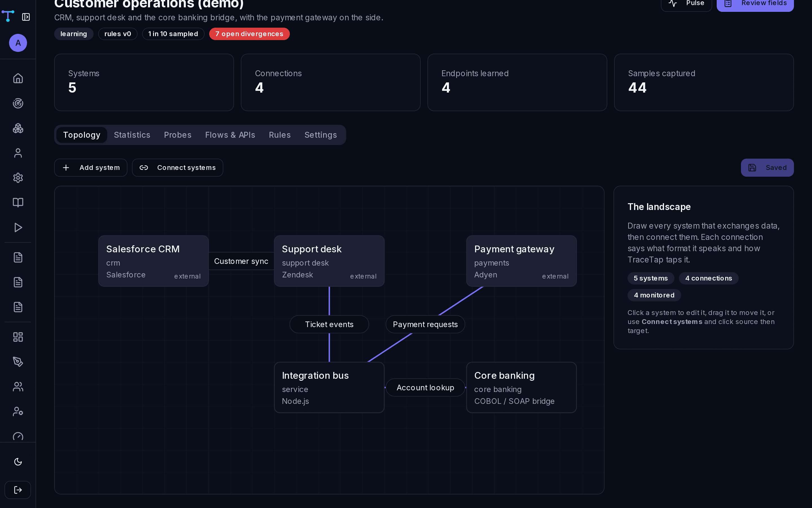Open the user-with-gear icon in sidebar
Screen dimensions: 812x508
[x=18, y=411]
